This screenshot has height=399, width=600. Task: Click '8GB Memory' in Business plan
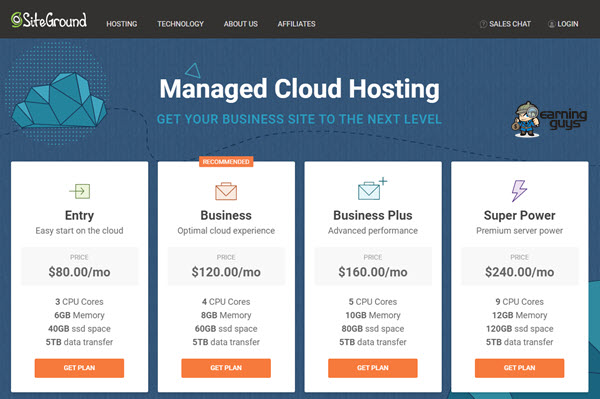pos(226,315)
